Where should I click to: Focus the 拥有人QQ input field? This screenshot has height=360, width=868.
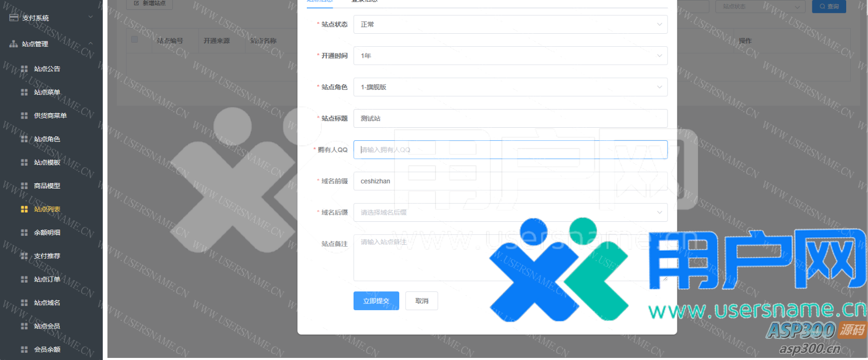(x=510, y=150)
